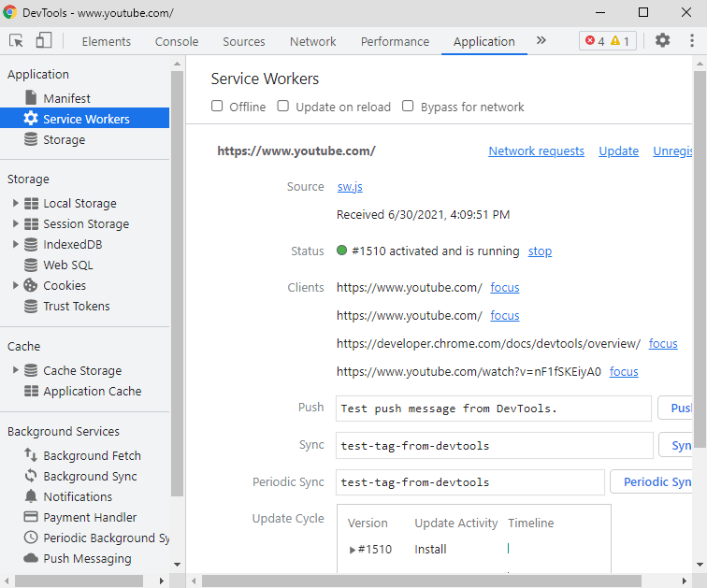707x588 pixels.
Task: Click the main panel horizontal scrollbar thumb
Action: [x=421, y=581]
